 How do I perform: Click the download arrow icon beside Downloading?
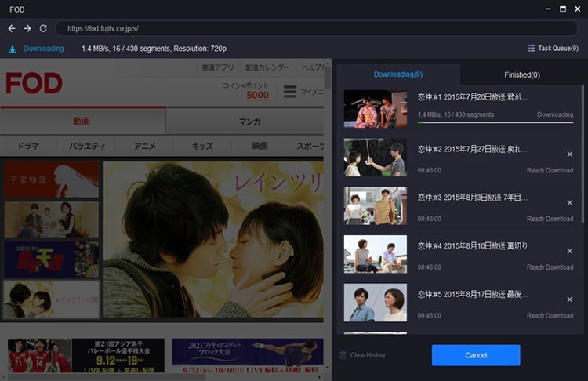[13, 49]
